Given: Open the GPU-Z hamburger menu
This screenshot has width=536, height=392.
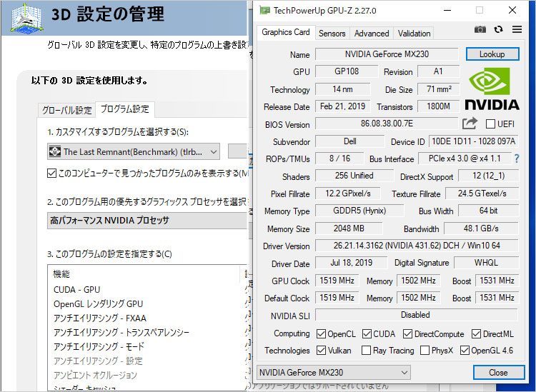Looking at the screenshot, I should (x=517, y=29).
